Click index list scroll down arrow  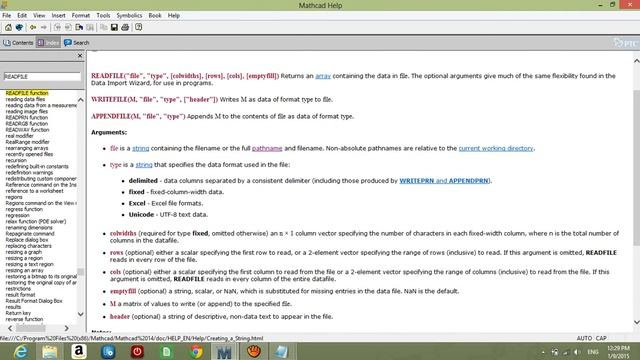tap(80, 314)
